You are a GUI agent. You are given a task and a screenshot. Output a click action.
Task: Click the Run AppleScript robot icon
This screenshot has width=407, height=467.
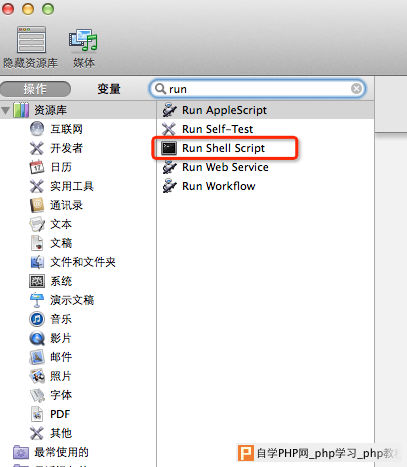pos(169,110)
